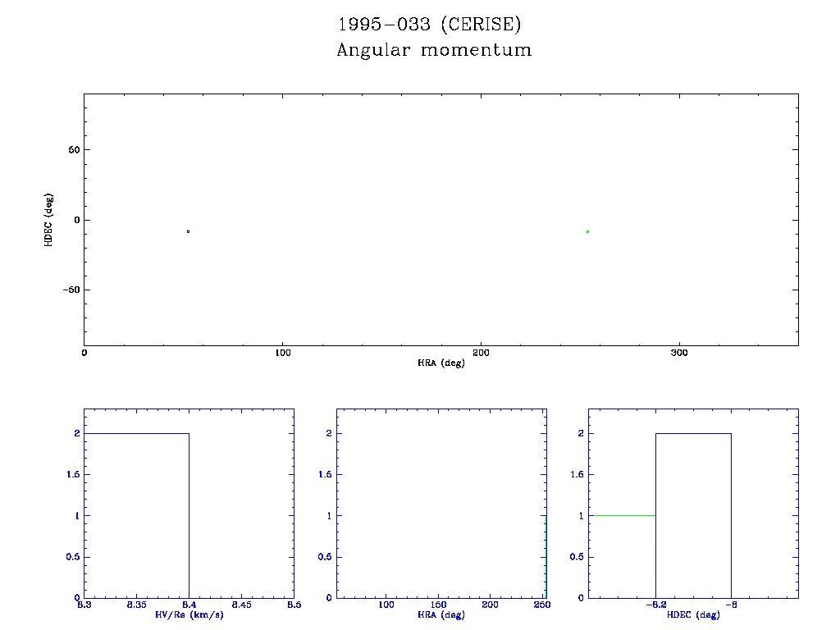840x630 pixels.
Task: Select the title text 1995-033 (CERISE)
Action: (x=430, y=25)
